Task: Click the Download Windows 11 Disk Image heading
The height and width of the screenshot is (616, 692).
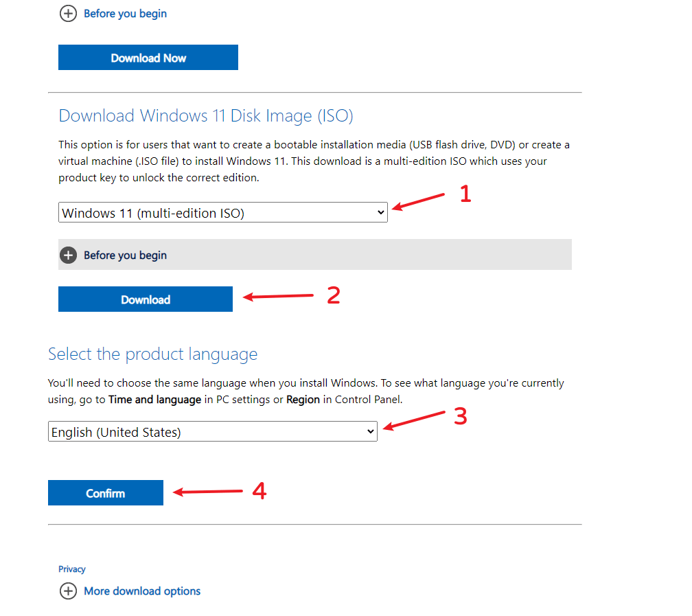Action: 206,115
